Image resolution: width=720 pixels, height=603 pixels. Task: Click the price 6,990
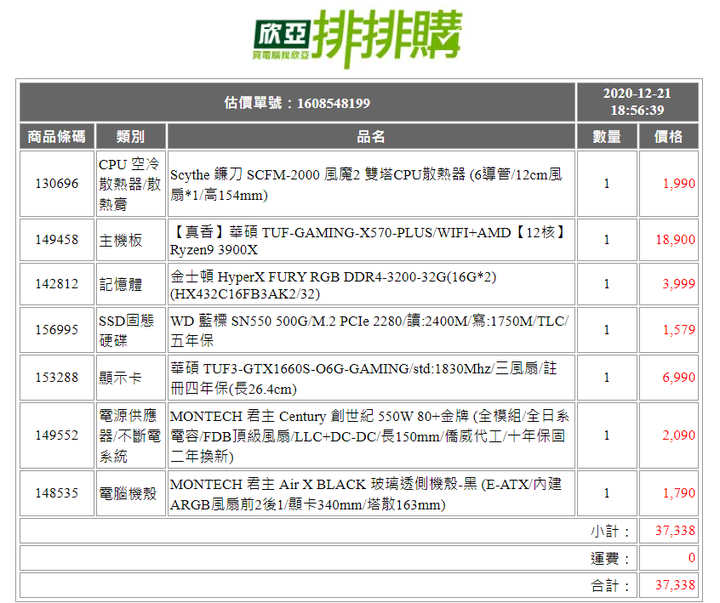pos(679,378)
